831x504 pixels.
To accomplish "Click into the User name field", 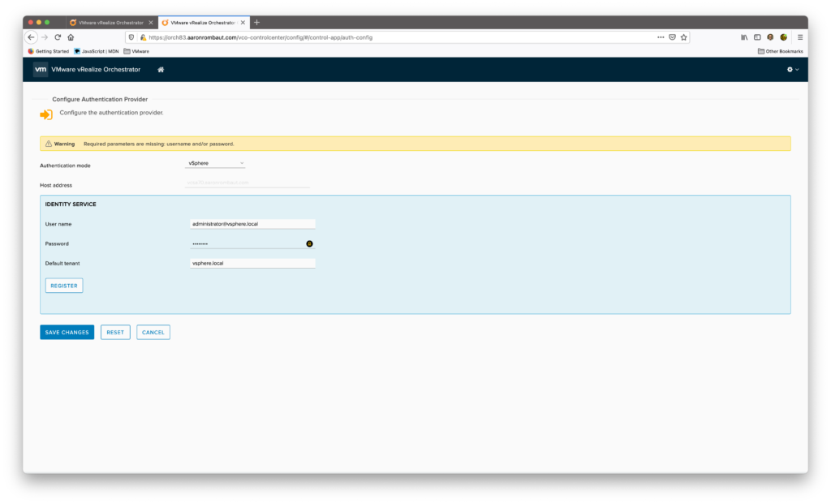I will (x=252, y=224).
